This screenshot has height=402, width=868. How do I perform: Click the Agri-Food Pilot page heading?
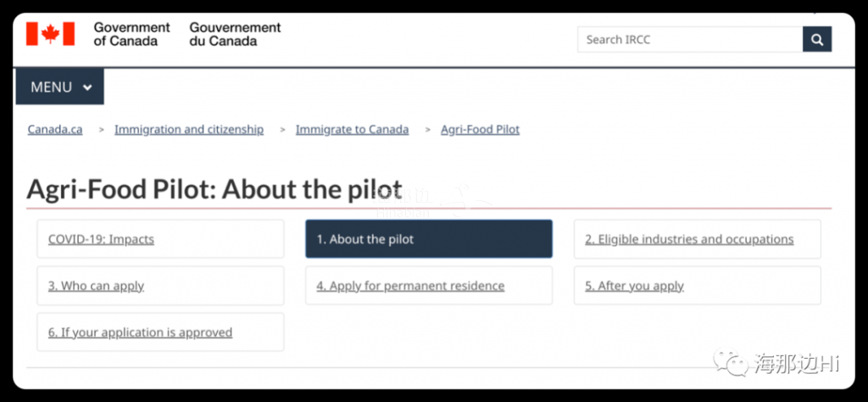click(x=214, y=189)
